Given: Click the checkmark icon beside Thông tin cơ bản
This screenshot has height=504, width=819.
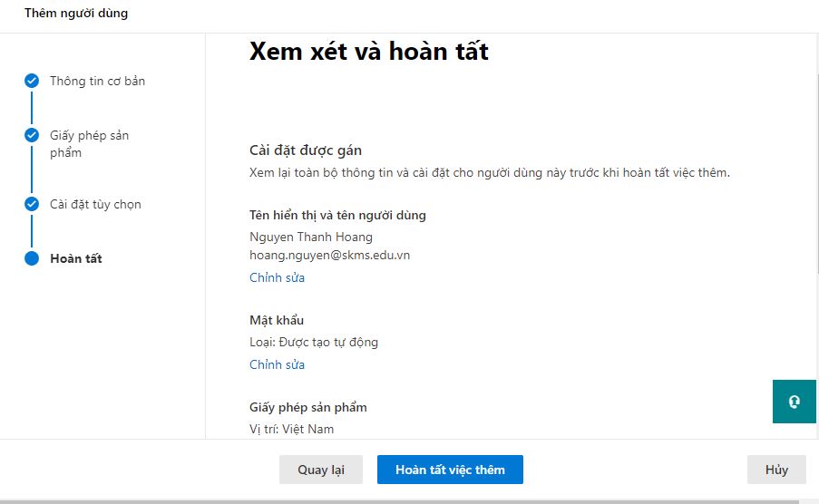Looking at the screenshot, I should click(32, 81).
